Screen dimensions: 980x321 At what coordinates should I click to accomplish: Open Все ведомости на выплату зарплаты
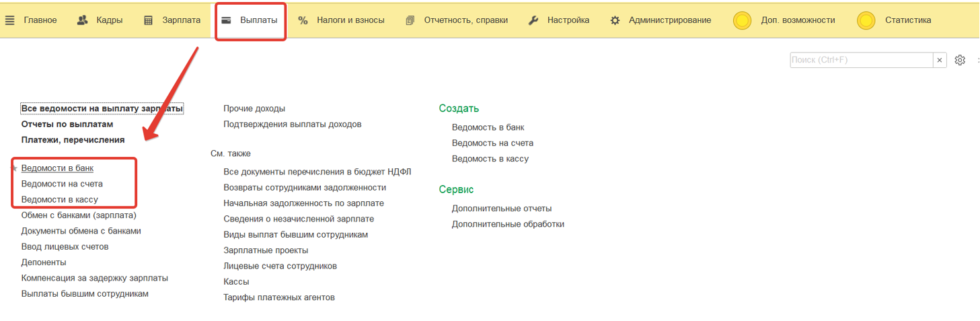click(x=102, y=108)
